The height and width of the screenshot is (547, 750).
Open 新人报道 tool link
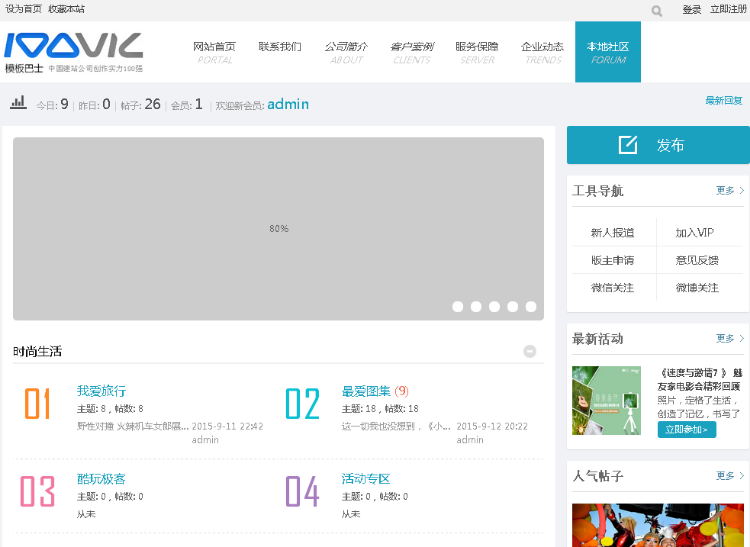[x=612, y=233]
